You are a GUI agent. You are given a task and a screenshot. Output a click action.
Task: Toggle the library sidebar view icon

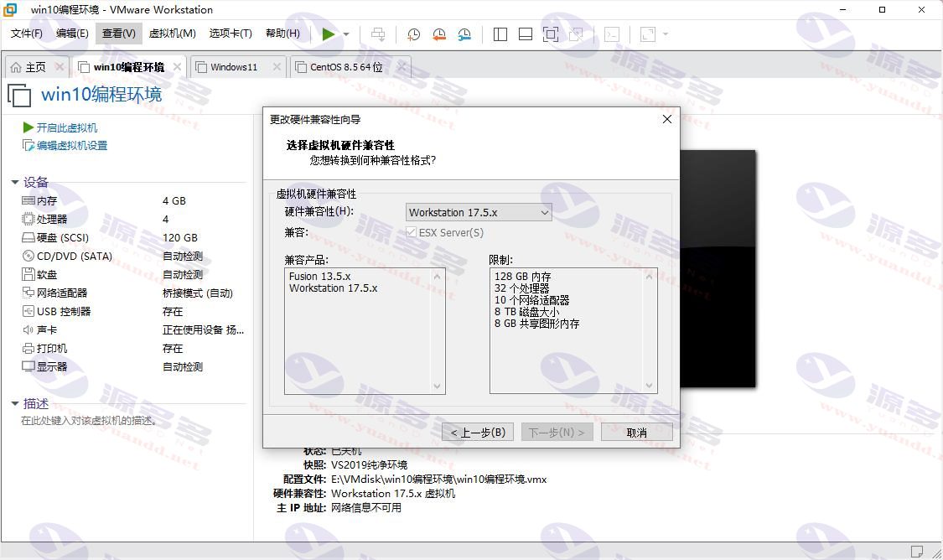pyautogui.click(x=500, y=34)
